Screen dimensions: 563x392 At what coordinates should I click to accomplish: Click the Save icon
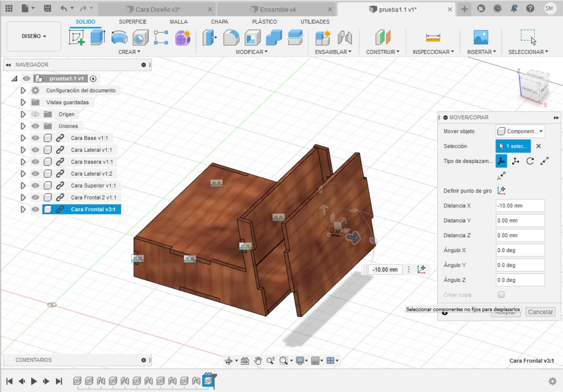(48, 8)
